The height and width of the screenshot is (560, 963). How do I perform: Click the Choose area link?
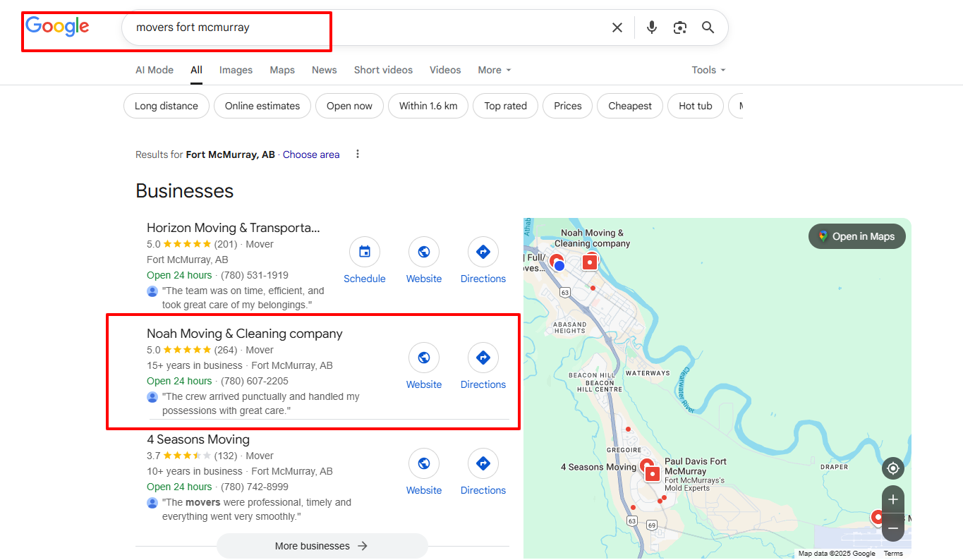click(311, 154)
